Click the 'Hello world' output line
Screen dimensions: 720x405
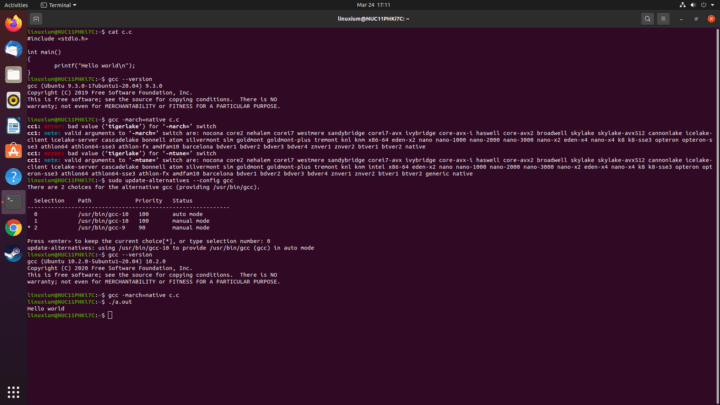click(45, 309)
